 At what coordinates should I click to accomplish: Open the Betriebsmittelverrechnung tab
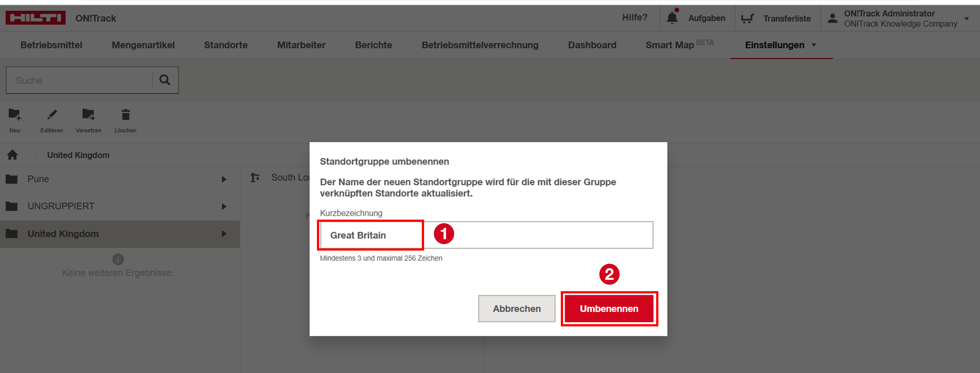480,45
